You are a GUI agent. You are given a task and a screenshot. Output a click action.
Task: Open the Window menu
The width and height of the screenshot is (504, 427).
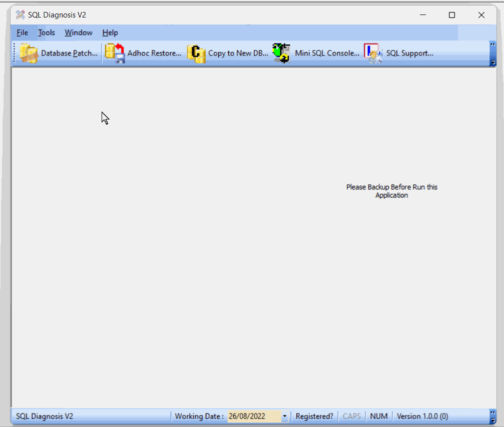tap(79, 32)
